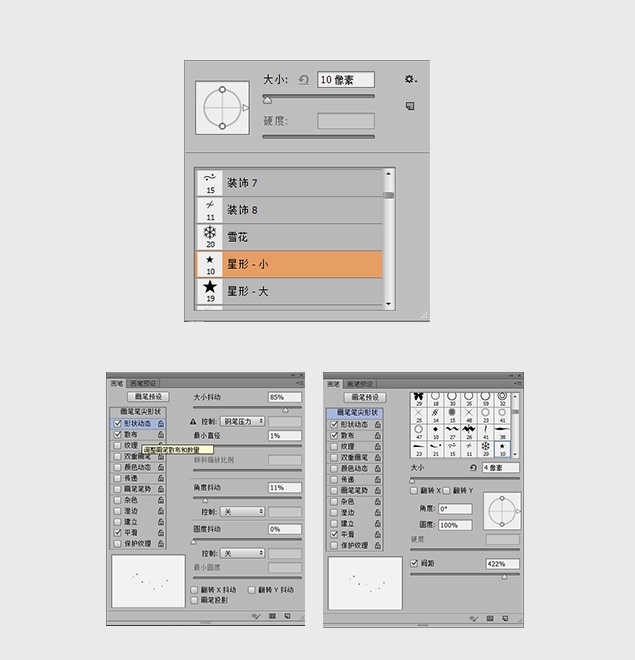Check the 画笔投影 option

(x=194, y=600)
